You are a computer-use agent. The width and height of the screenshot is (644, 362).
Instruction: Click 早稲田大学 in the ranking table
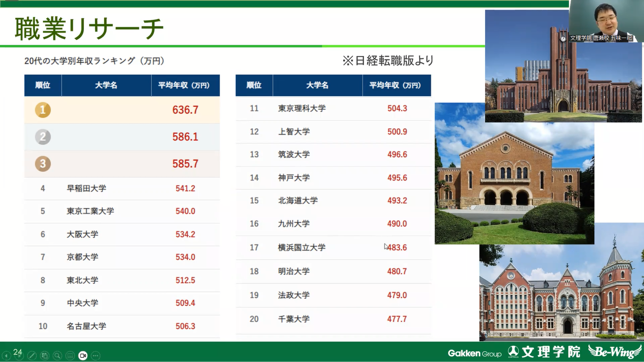tap(86, 188)
